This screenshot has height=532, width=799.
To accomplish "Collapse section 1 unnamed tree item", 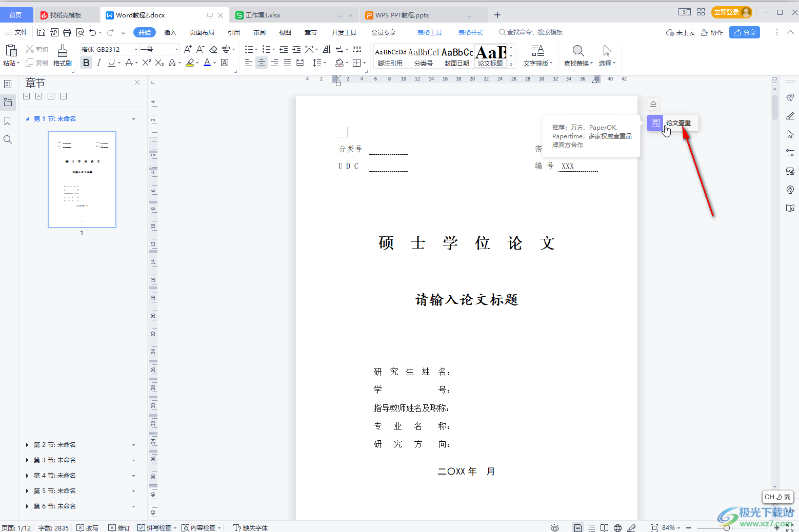I will tap(28, 118).
